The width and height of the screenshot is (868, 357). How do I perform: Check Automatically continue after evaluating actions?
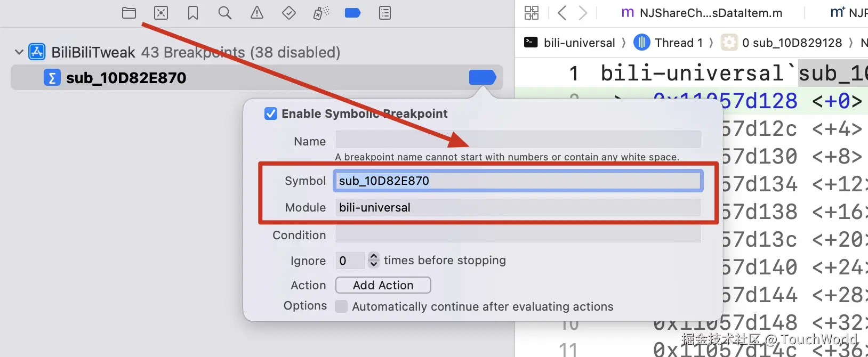[341, 306]
